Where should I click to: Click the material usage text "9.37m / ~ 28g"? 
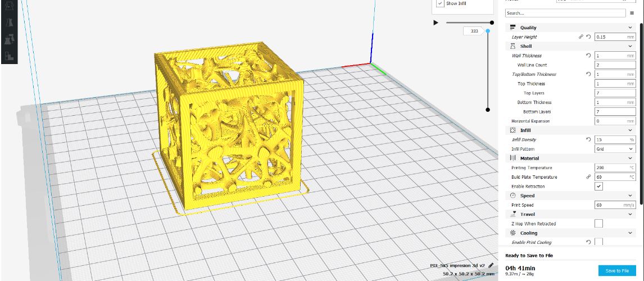click(x=519, y=274)
